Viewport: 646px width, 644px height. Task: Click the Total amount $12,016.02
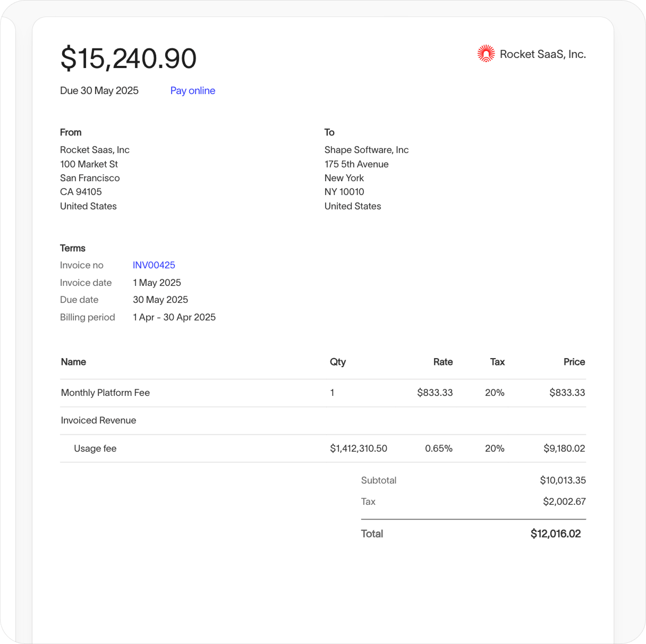(x=556, y=533)
